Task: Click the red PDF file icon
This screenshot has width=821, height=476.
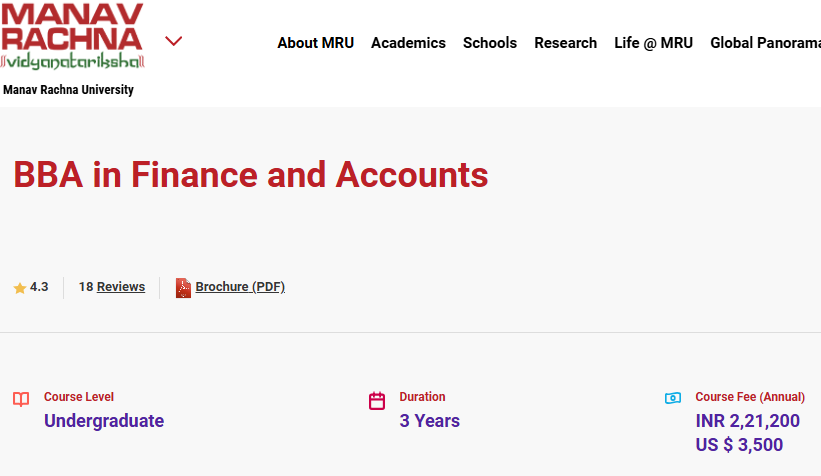Action: (183, 288)
